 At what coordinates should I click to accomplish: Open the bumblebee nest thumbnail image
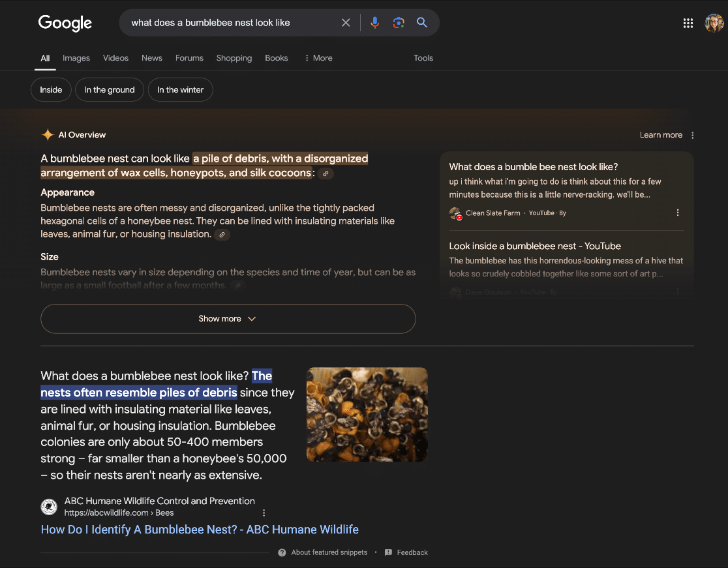367,414
